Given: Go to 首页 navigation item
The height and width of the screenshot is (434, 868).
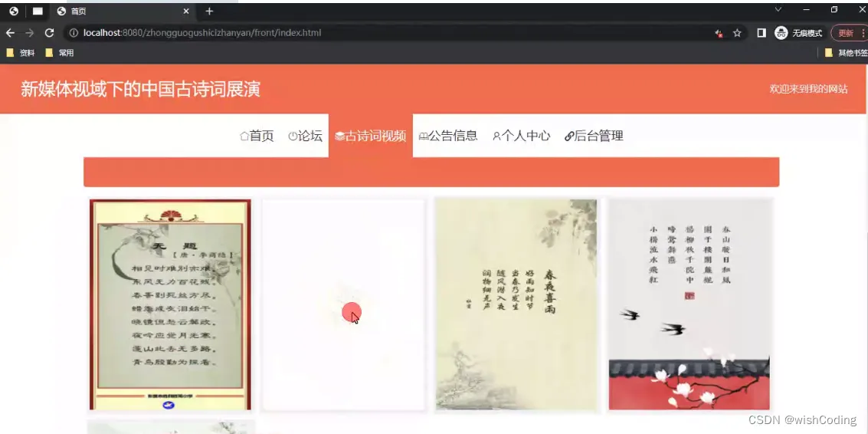Looking at the screenshot, I should (x=257, y=136).
